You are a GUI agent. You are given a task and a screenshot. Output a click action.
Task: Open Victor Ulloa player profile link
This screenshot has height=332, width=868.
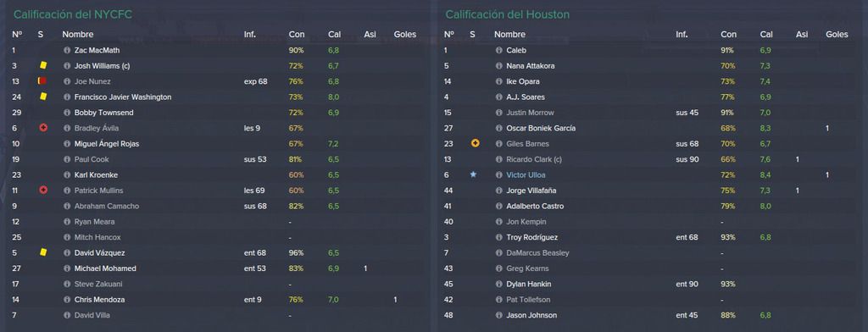pyautogui.click(x=526, y=174)
